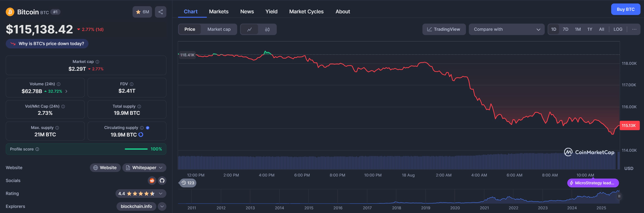Open the GitHub social link
The image size is (644, 213).
point(162,181)
